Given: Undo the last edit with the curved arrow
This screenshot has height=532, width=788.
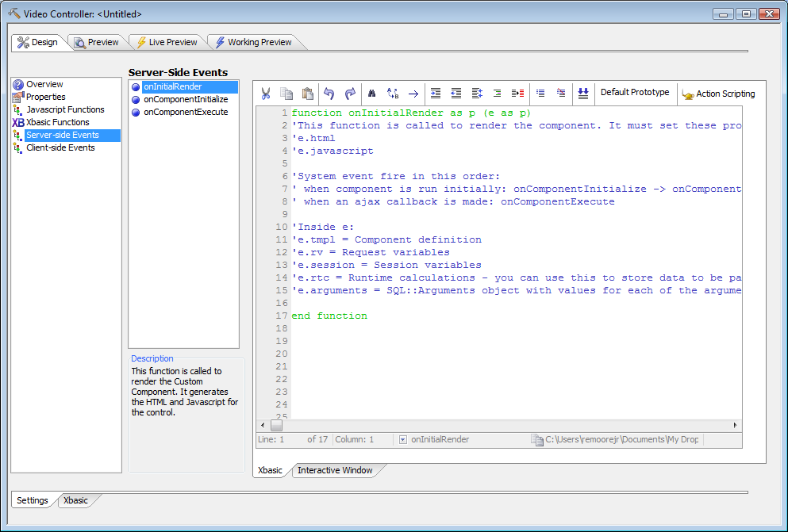Looking at the screenshot, I should coord(329,94).
